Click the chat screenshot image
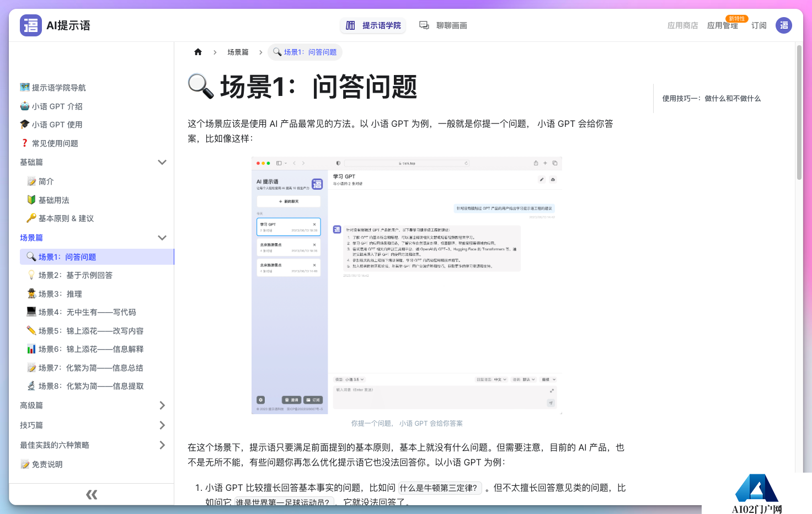Viewport: 812px width, 514px height. tap(407, 285)
